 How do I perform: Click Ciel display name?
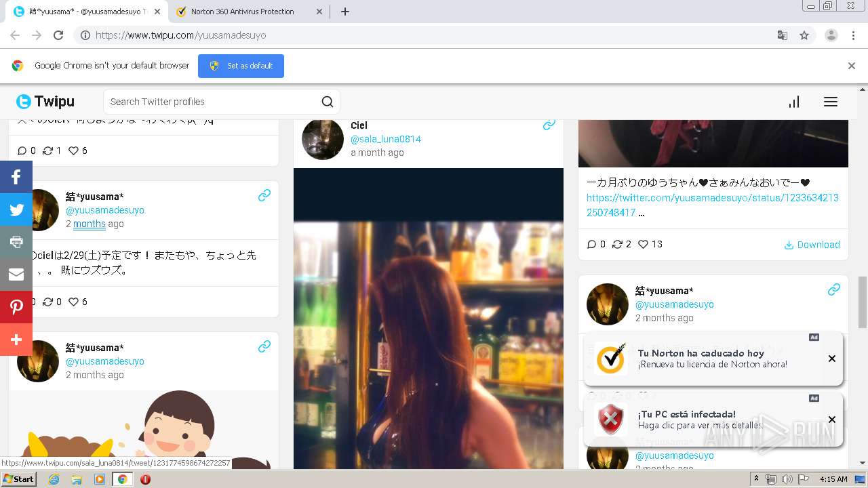coord(359,125)
